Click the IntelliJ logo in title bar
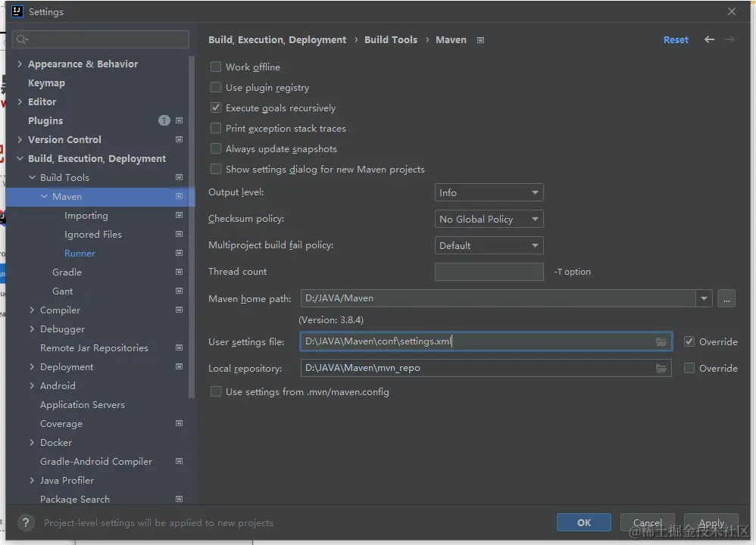 [x=17, y=11]
